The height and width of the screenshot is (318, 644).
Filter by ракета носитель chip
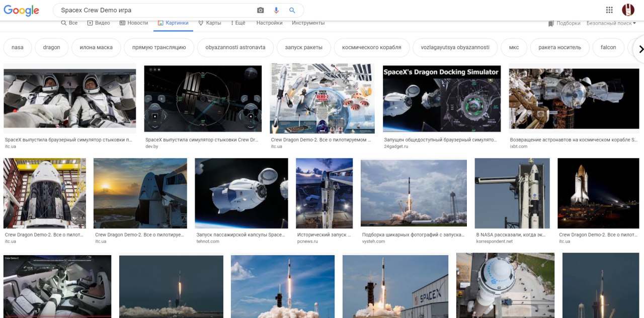[x=559, y=48]
